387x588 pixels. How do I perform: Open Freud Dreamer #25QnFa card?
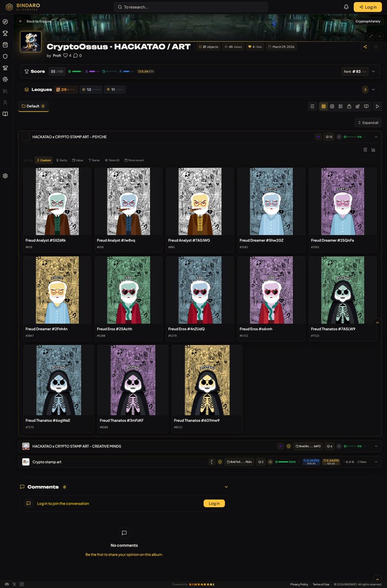click(343, 210)
